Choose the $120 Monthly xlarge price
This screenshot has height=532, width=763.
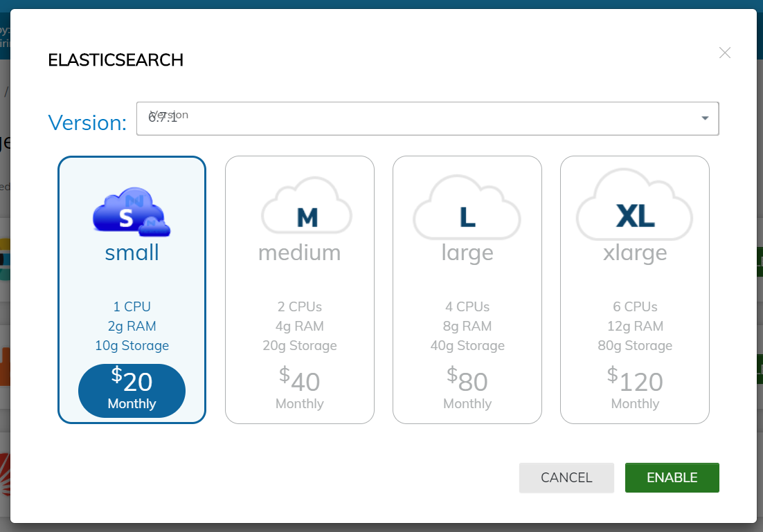pos(635,389)
